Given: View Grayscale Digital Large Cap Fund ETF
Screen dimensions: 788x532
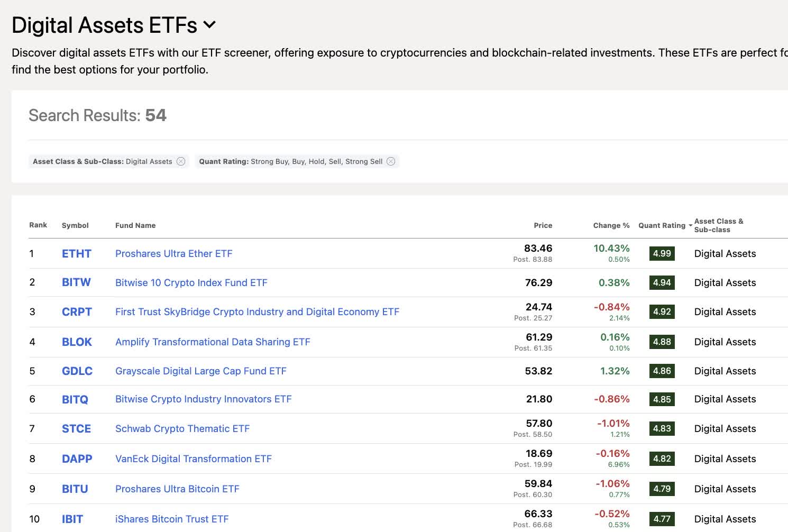Looking at the screenshot, I should (201, 371).
